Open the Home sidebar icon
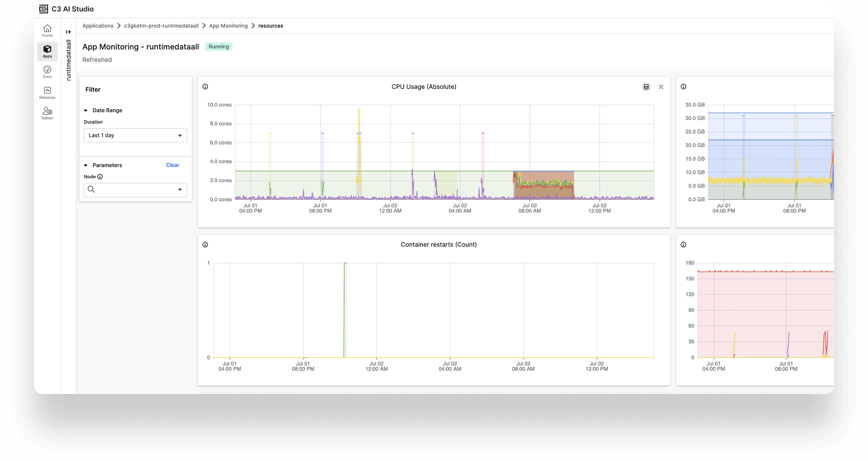The image size is (868, 462). 47,31
